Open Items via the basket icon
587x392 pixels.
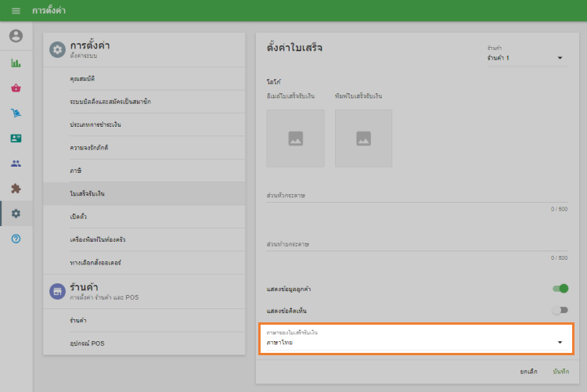16,88
